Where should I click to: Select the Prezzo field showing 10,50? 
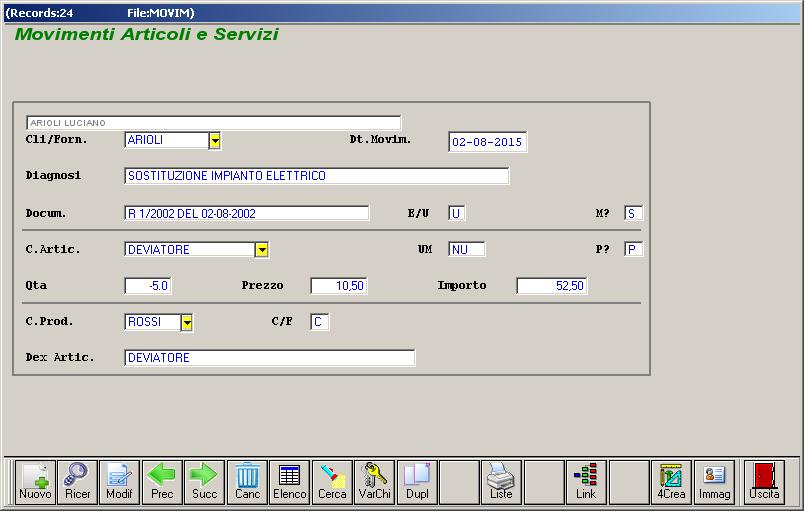[339, 286]
